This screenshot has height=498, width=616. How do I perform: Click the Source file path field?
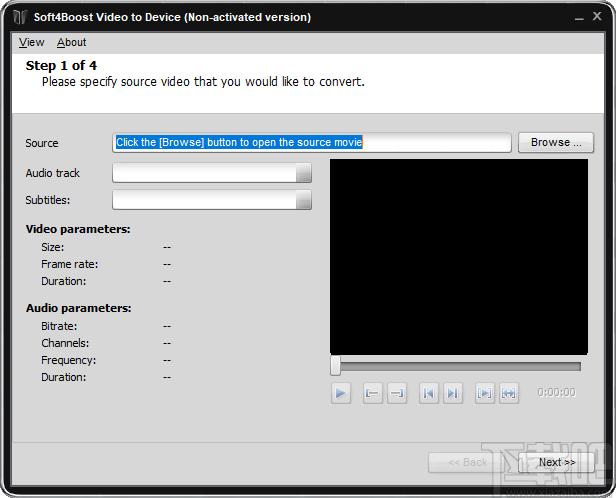[x=312, y=142]
